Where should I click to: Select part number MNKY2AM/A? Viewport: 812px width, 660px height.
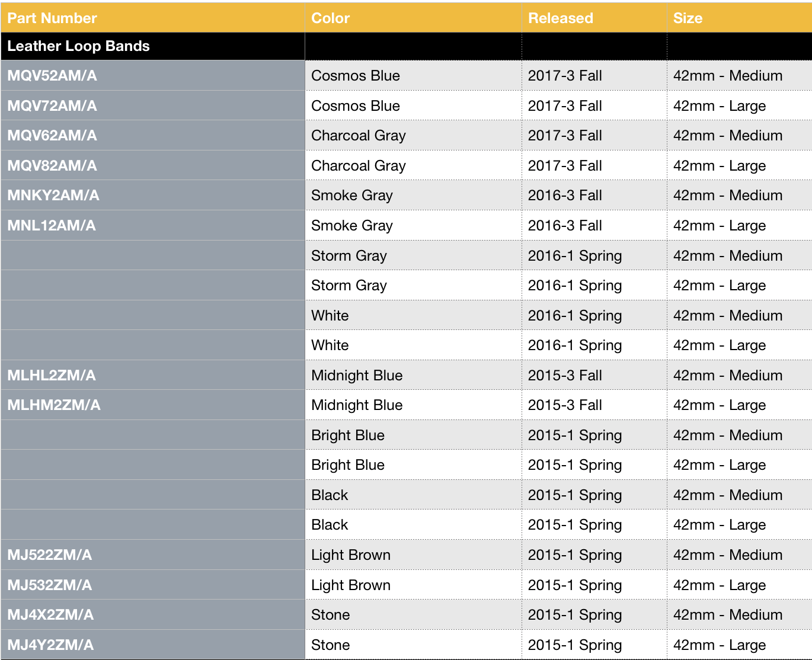tap(53, 196)
